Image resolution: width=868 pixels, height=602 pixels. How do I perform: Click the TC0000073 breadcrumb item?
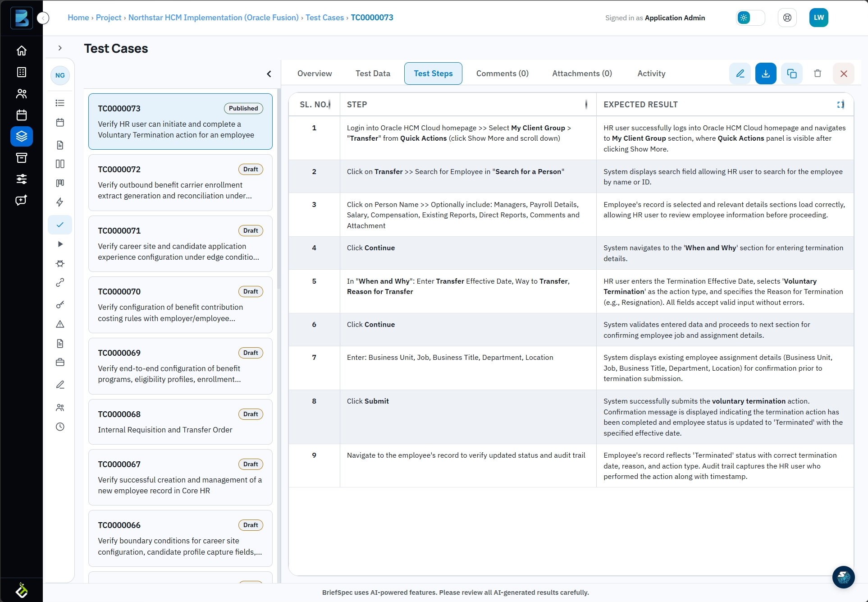[x=372, y=18]
